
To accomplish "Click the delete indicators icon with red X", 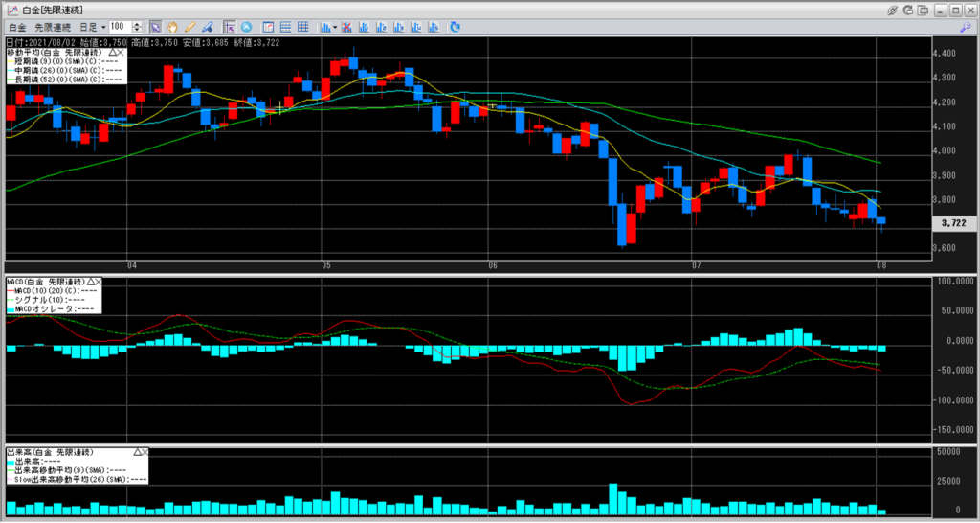I will point(346,27).
